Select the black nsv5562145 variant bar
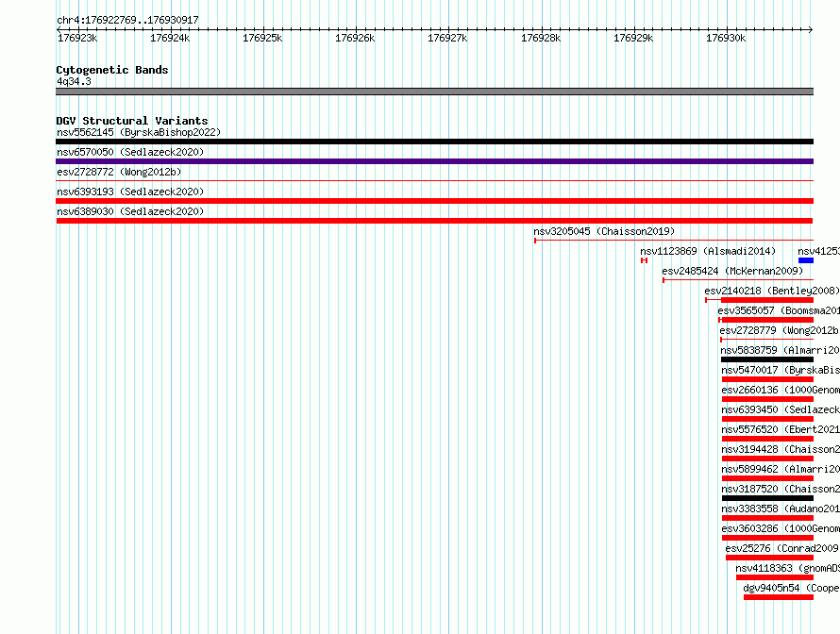 [x=434, y=142]
